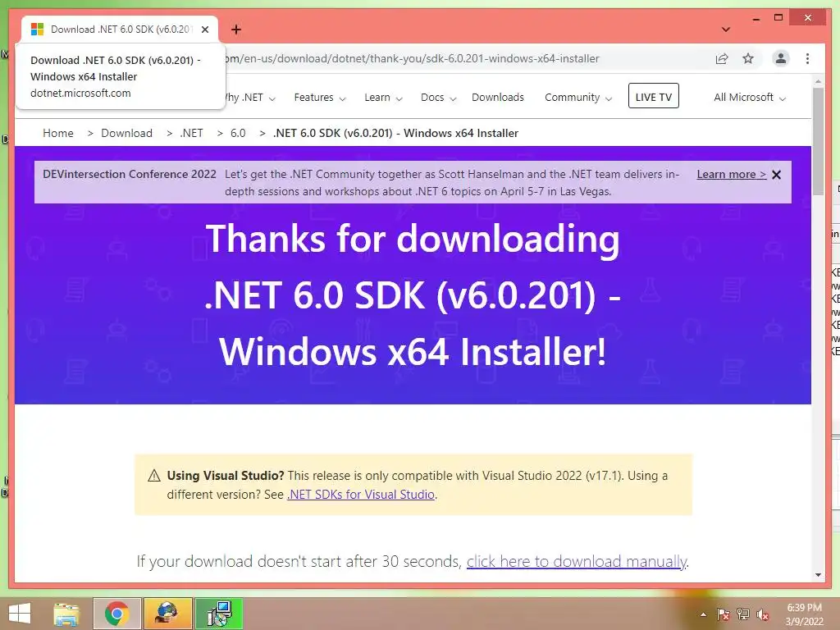Click the scrollbar down arrow
The width and height of the screenshot is (840, 630).
tap(818, 575)
